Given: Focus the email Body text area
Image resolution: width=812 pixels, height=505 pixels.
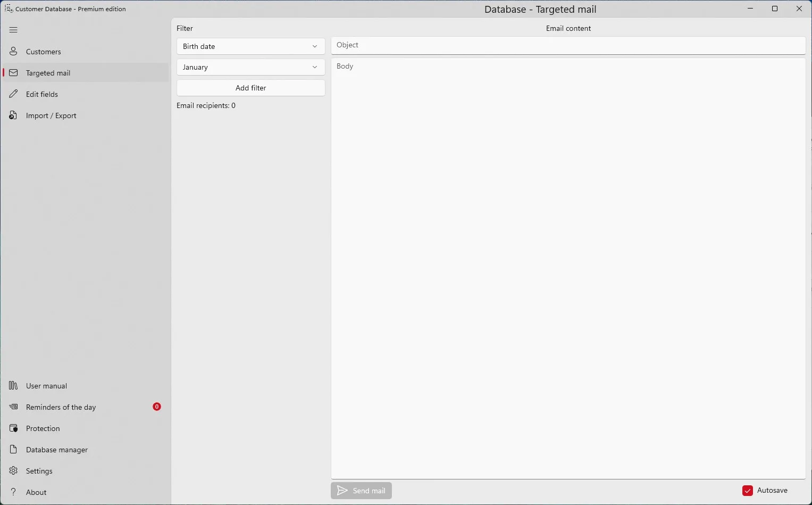Looking at the screenshot, I should tap(568, 269).
